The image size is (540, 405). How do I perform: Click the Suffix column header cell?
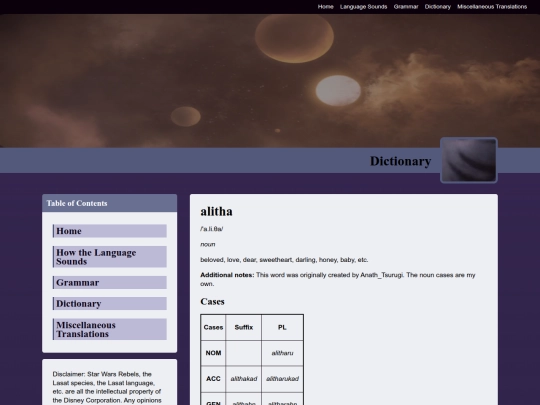click(244, 328)
